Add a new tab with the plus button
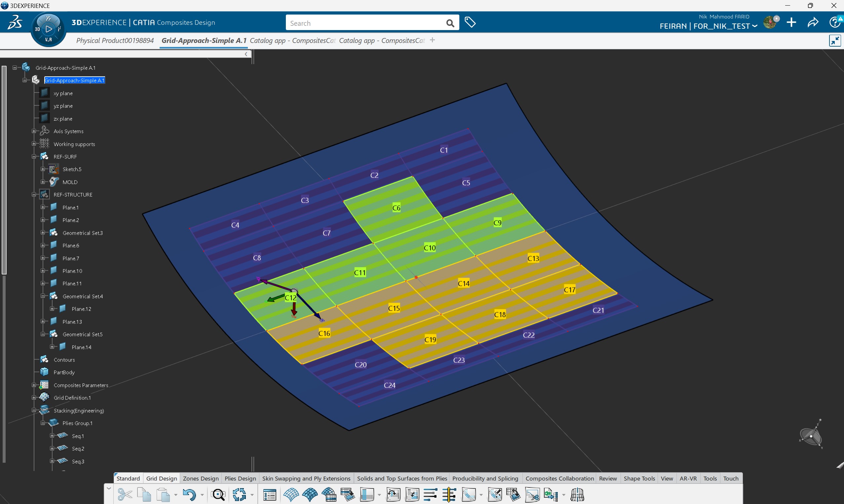The height and width of the screenshot is (504, 844). pos(432,40)
